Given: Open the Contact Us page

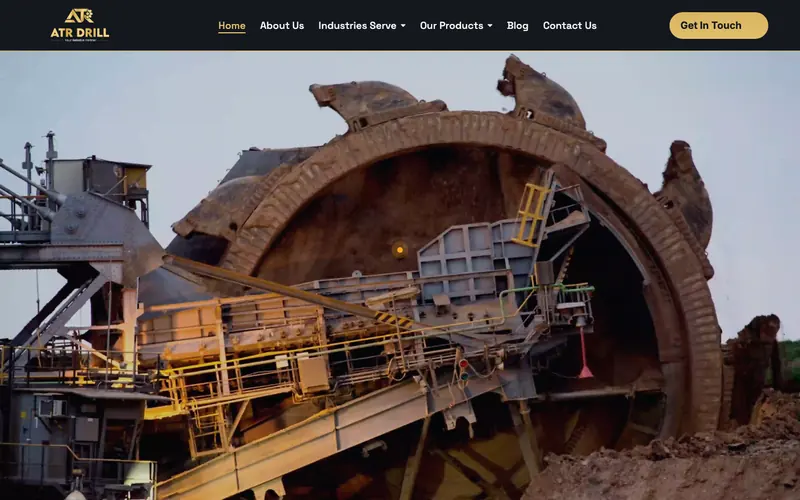Looking at the screenshot, I should [x=569, y=26].
